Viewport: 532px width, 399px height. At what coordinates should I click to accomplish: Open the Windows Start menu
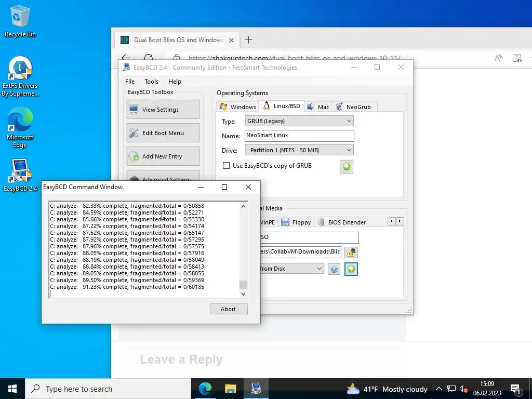coord(12,389)
